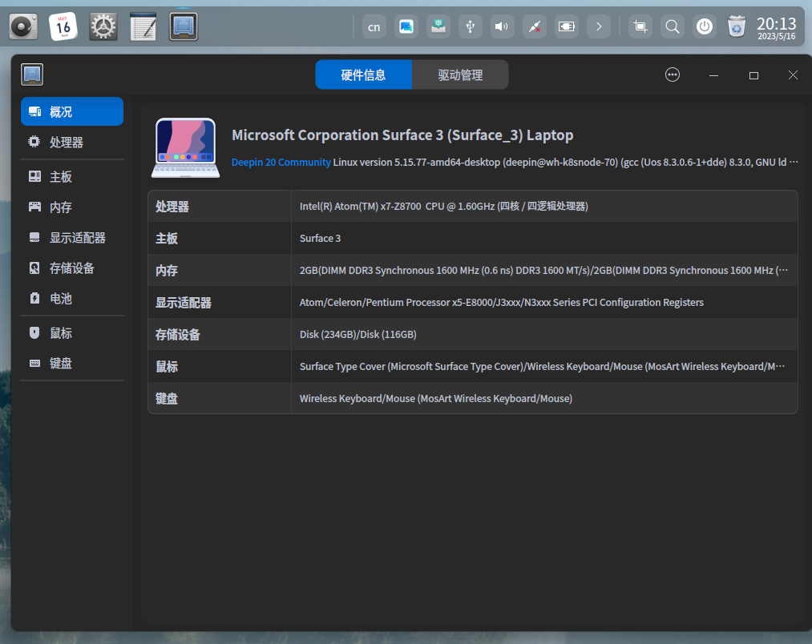Select 显示适配器 in the sidebar
Screen dimensions: 812x644
click(72, 238)
